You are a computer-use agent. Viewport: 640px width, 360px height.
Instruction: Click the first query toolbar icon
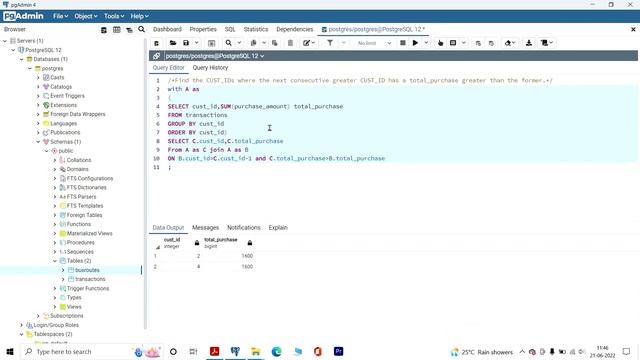156,43
